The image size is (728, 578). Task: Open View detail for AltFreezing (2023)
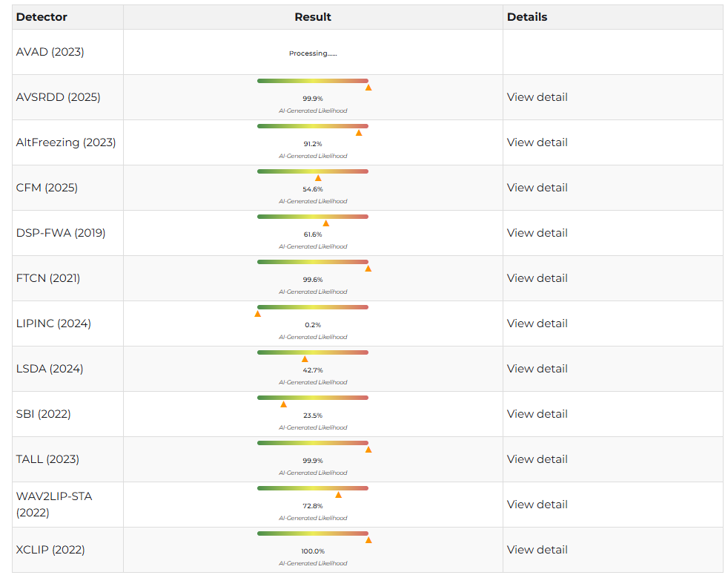(537, 142)
